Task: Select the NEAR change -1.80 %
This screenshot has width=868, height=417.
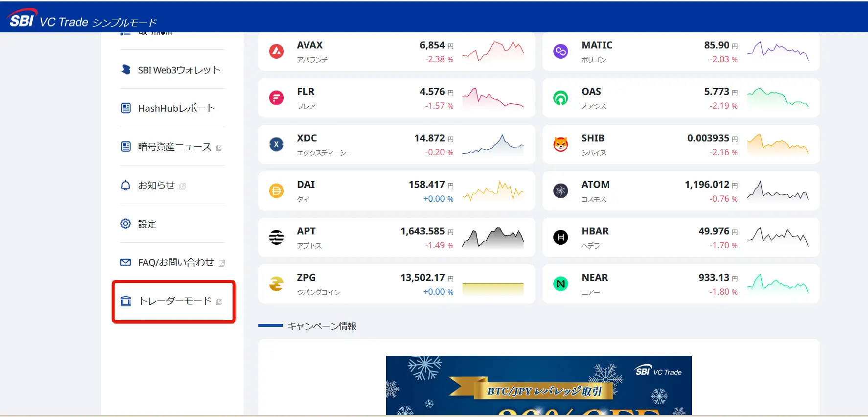Action: pos(723,292)
